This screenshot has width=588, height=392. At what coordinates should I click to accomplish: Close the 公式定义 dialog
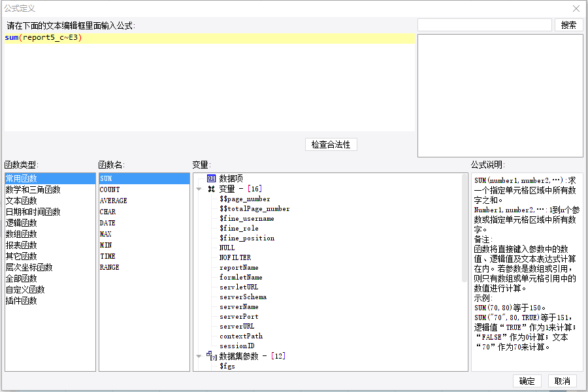point(576,8)
